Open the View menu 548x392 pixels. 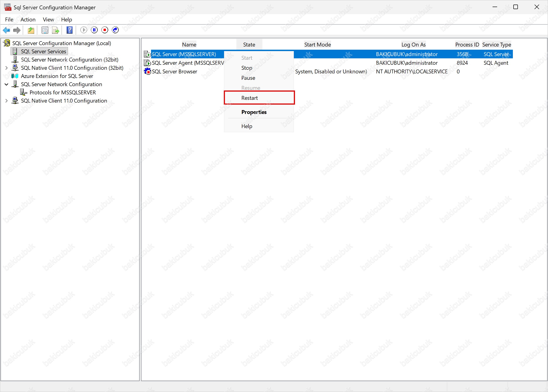pos(48,20)
